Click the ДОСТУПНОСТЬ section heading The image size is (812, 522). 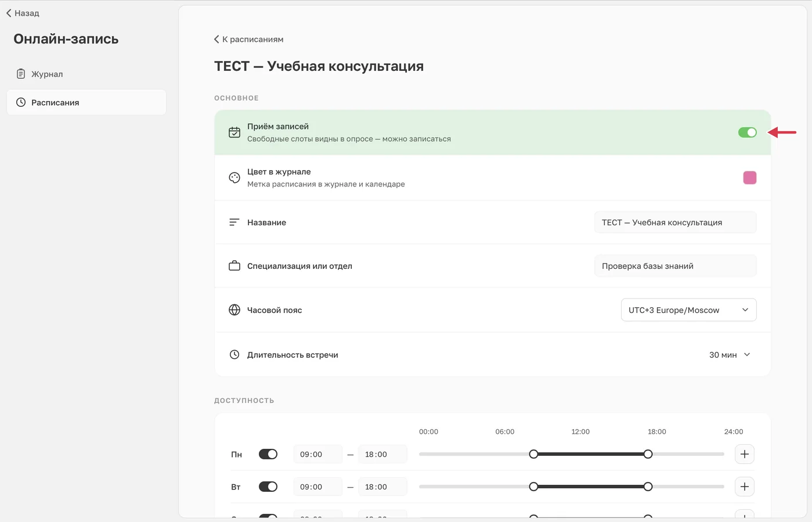(x=244, y=401)
